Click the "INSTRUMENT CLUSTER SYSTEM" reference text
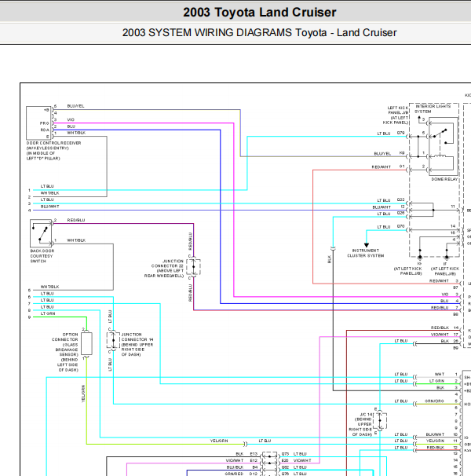Image resolution: width=471 pixels, height=476 pixels. point(365,253)
